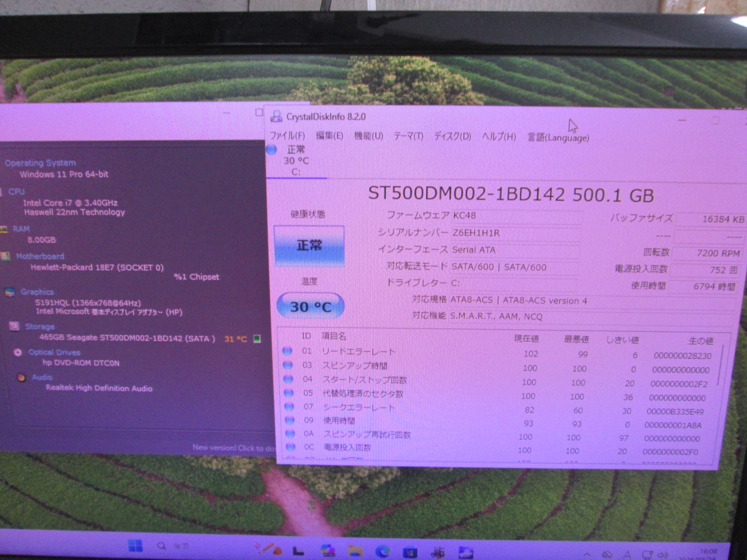
Task: Open the テーマ(T) menu
Action: 408,136
